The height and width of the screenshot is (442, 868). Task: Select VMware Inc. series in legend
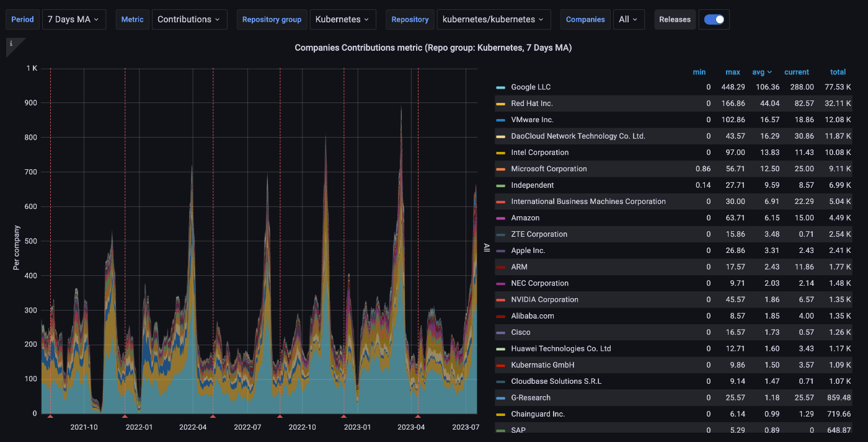532,120
